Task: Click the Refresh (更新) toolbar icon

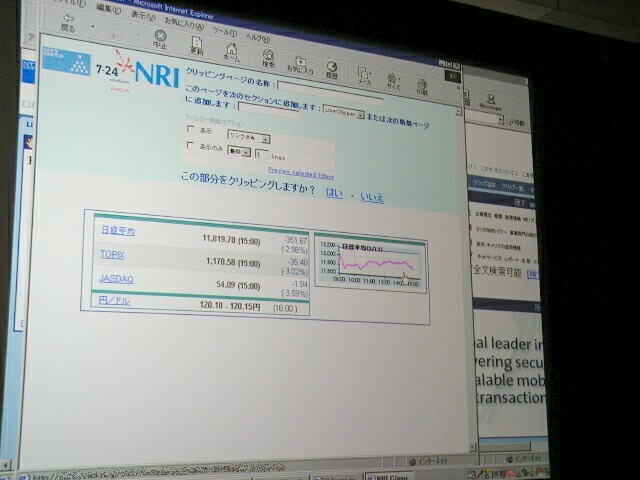Action: [x=197, y=42]
